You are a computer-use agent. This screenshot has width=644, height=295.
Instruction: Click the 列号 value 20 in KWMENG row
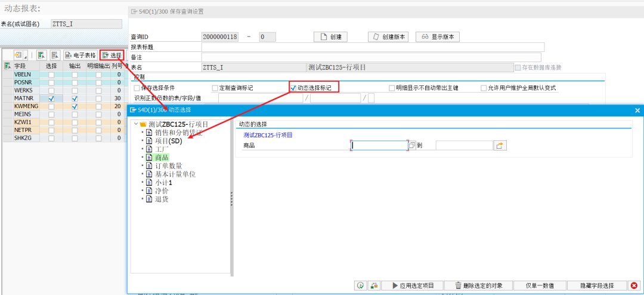point(117,106)
